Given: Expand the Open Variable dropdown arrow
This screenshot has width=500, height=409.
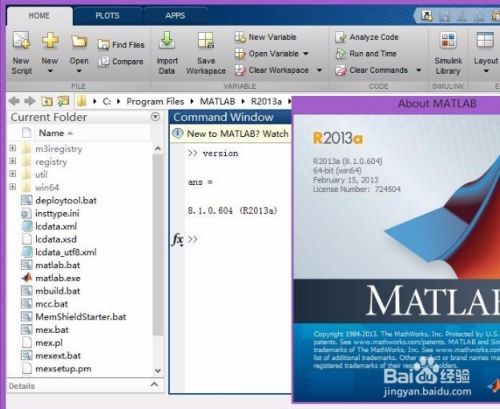Looking at the screenshot, I should (x=306, y=53).
